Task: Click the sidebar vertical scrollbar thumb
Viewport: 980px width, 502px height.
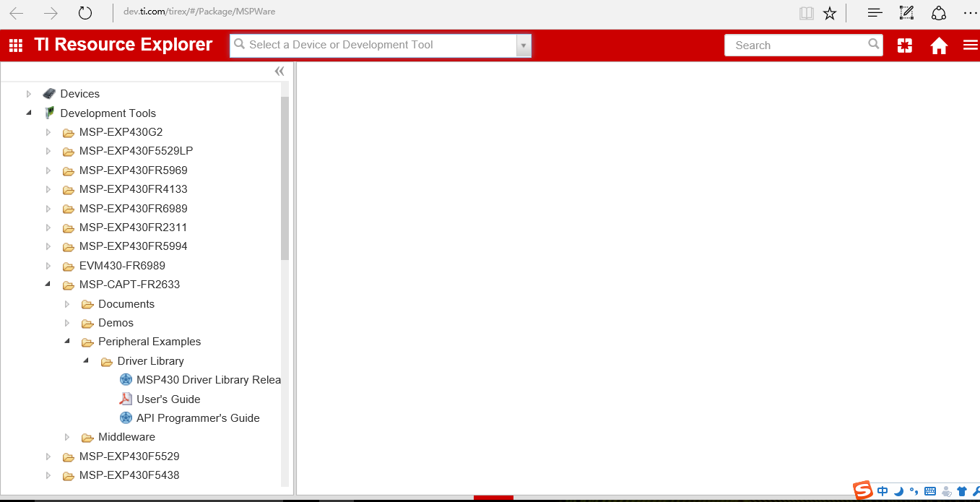Action: pyautogui.click(x=285, y=178)
